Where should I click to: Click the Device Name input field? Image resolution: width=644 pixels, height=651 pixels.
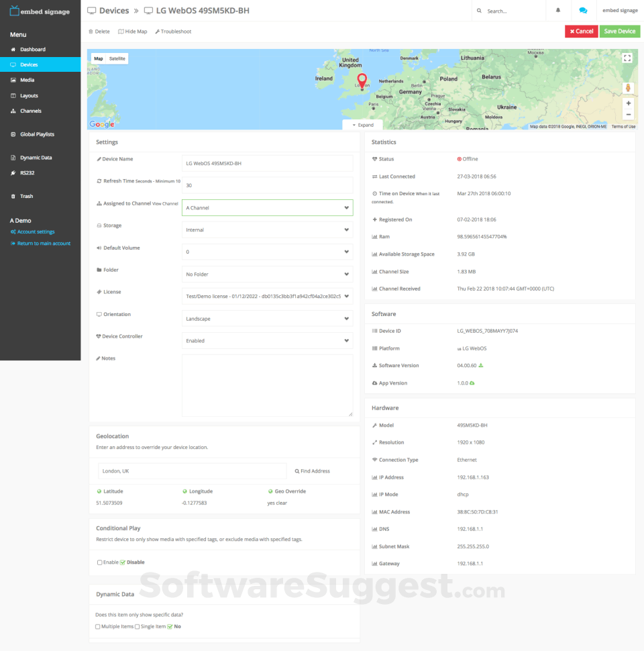(267, 164)
